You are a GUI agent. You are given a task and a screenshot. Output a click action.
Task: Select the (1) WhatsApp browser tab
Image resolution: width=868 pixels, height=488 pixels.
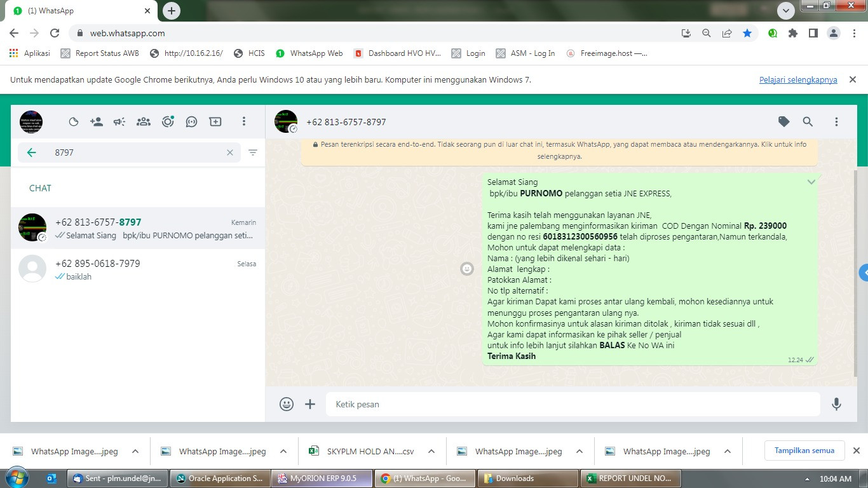81,11
